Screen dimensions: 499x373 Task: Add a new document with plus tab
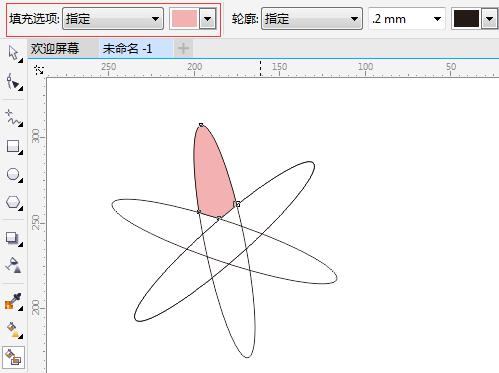click(x=183, y=49)
